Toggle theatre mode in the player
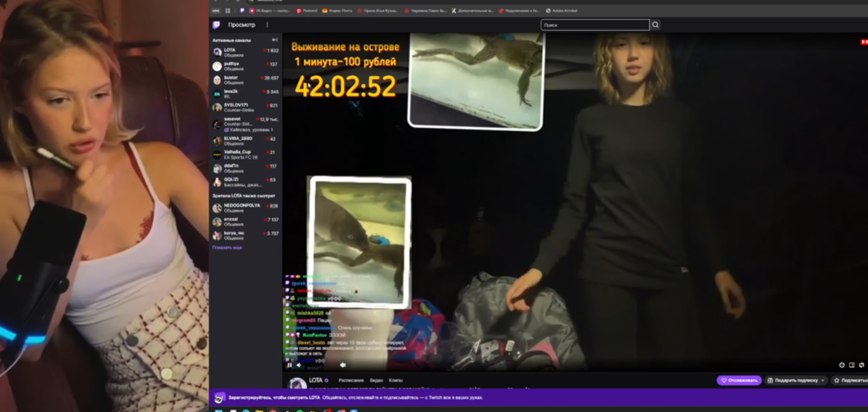The image size is (868, 412). pos(852,365)
